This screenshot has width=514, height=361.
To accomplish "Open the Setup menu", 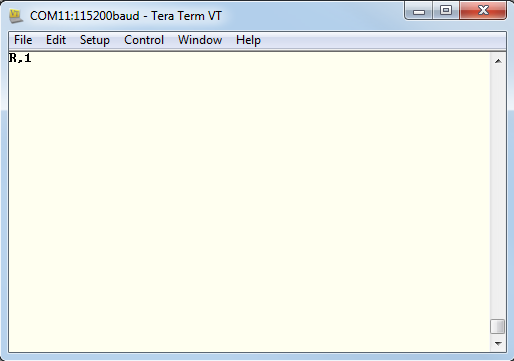I will [x=95, y=40].
